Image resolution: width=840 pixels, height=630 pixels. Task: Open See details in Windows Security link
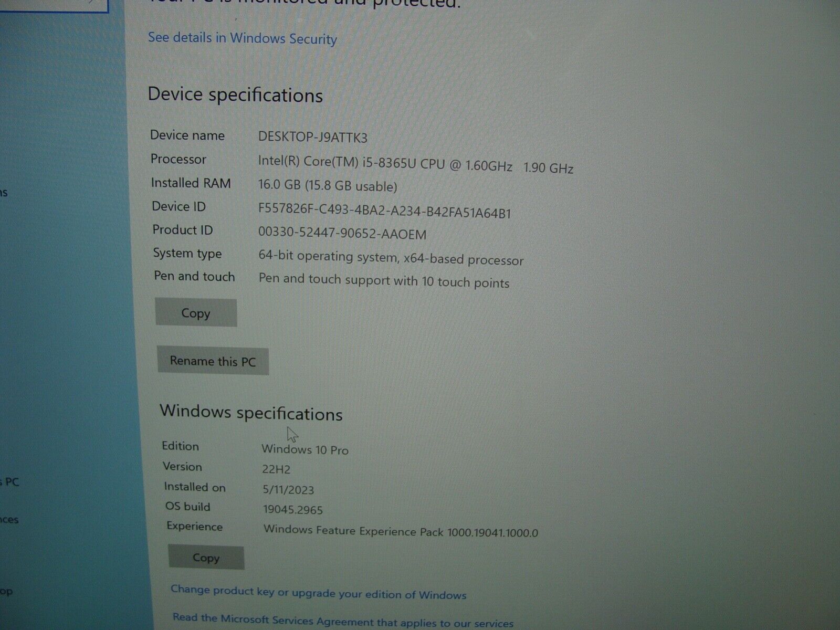click(242, 38)
